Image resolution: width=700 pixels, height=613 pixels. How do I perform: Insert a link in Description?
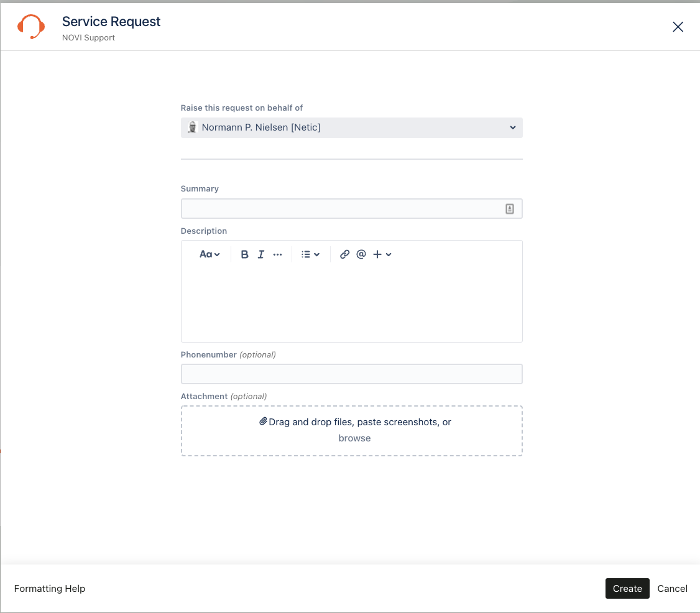click(x=344, y=254)
